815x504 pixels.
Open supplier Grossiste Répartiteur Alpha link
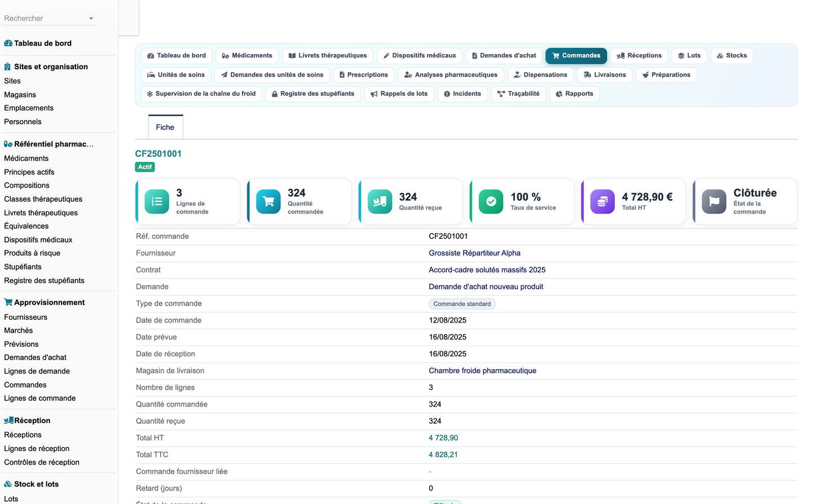click(x=474, y=253)
